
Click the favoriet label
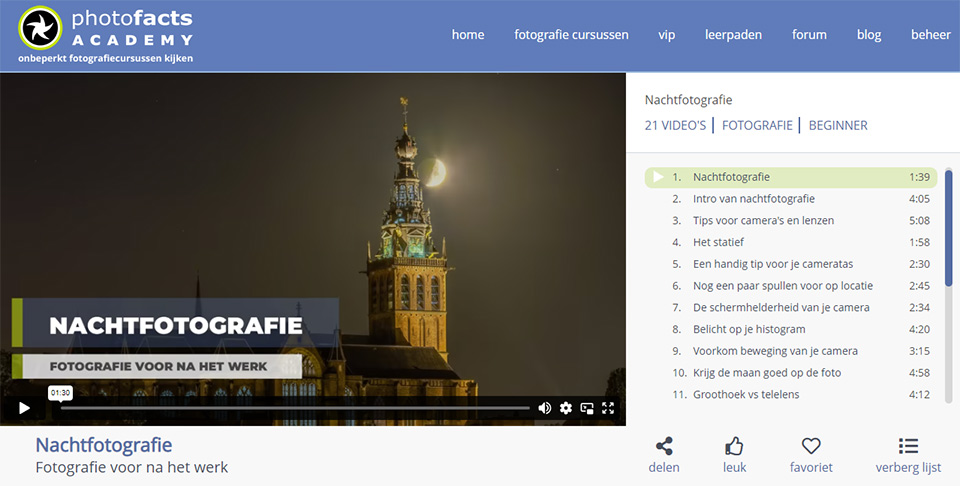point(811,468)
